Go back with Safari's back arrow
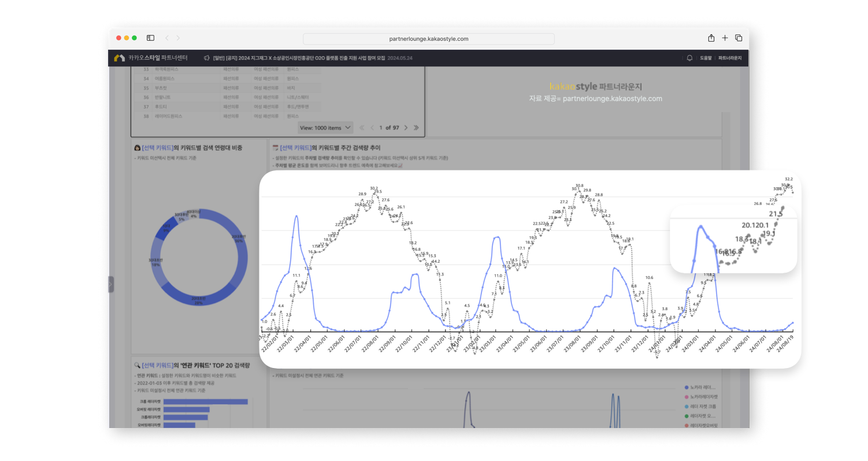The width and height of the screenshot is (868, 461). (x=167, y=38)
